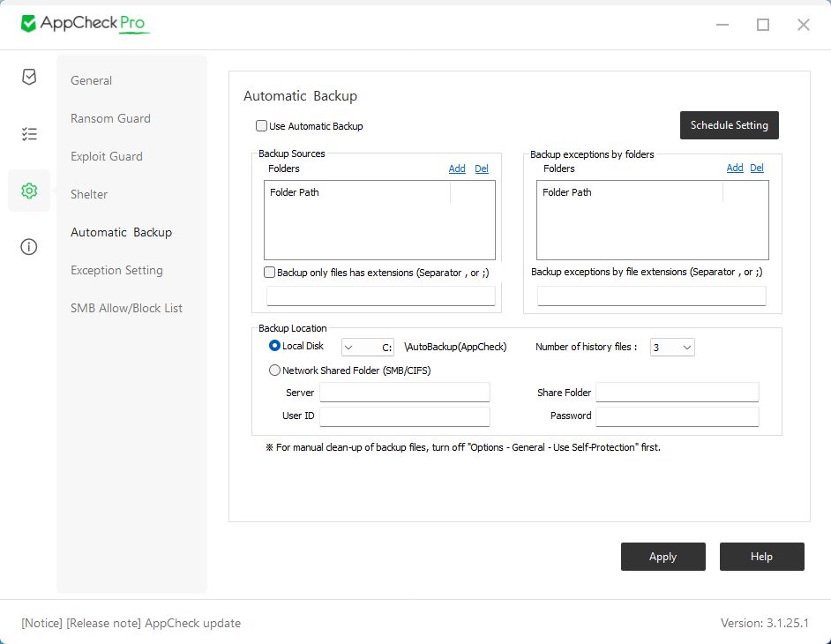Click Del link for backup exceptions folders

[x=757, y=168]
